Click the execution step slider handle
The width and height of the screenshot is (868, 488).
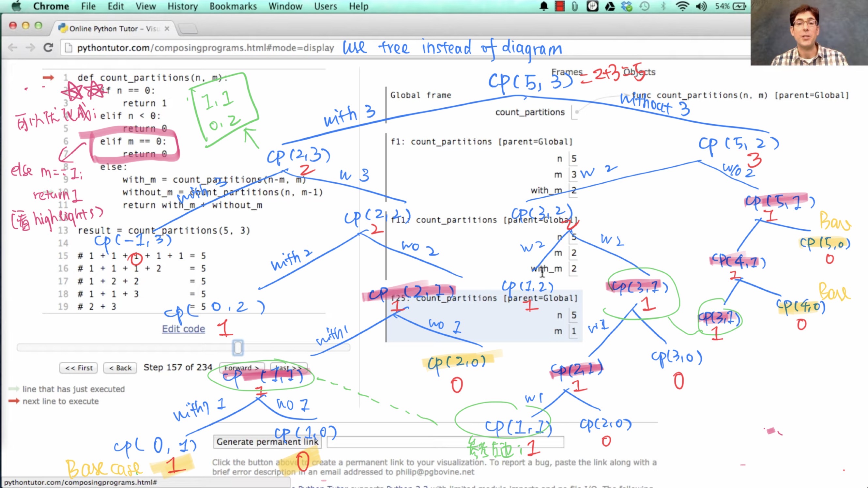[x=238, y=347]
